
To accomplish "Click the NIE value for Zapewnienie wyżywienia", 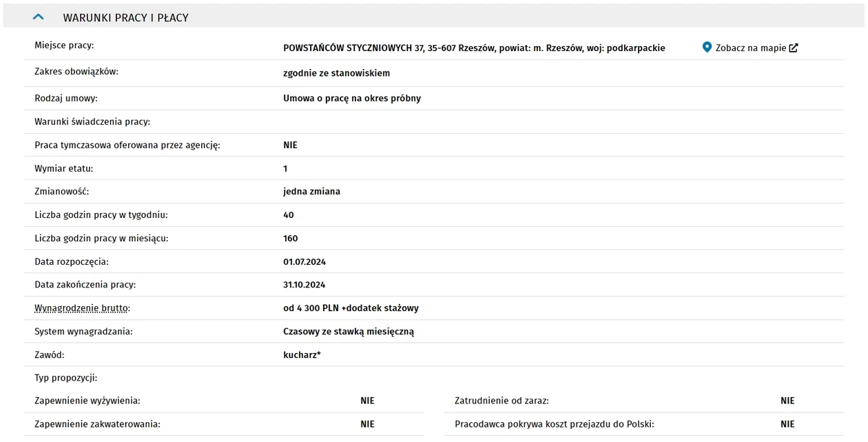I will click(x=367, y=401).
